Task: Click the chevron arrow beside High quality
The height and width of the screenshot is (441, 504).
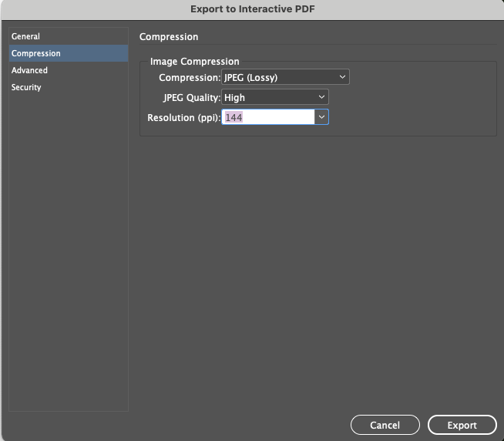Action: click(321, 98)
